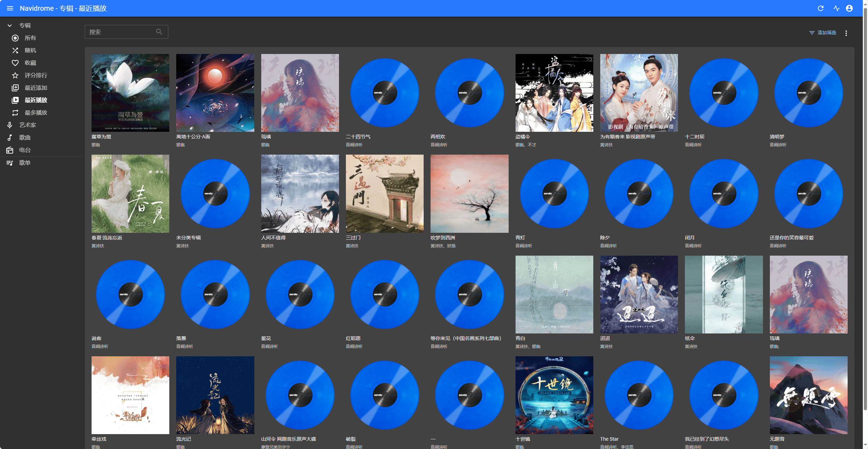Click the 两相欢 album title
Screen dimensions: 868x449
tap(438, 137)
